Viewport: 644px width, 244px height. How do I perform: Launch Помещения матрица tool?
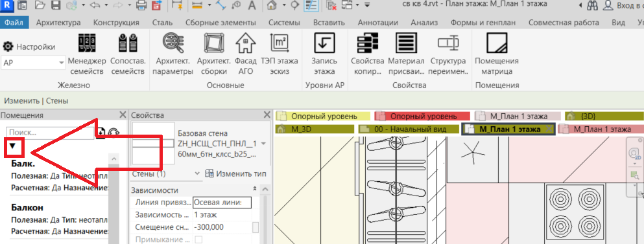497,54
